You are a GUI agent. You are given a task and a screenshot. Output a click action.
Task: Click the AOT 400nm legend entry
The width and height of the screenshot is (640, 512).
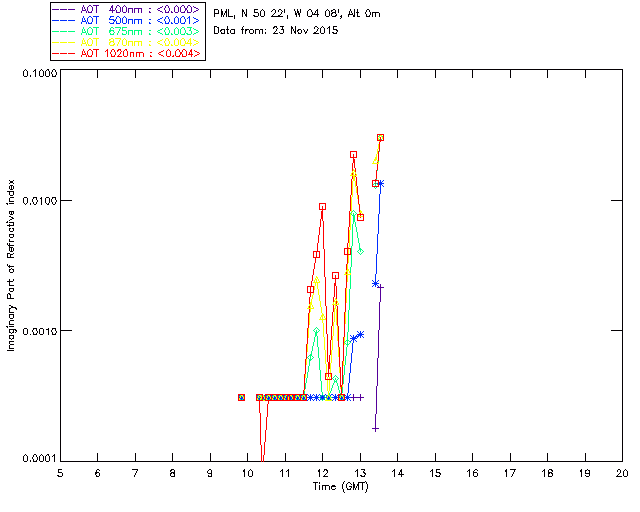pyautogui.click(x=127, y=9)
